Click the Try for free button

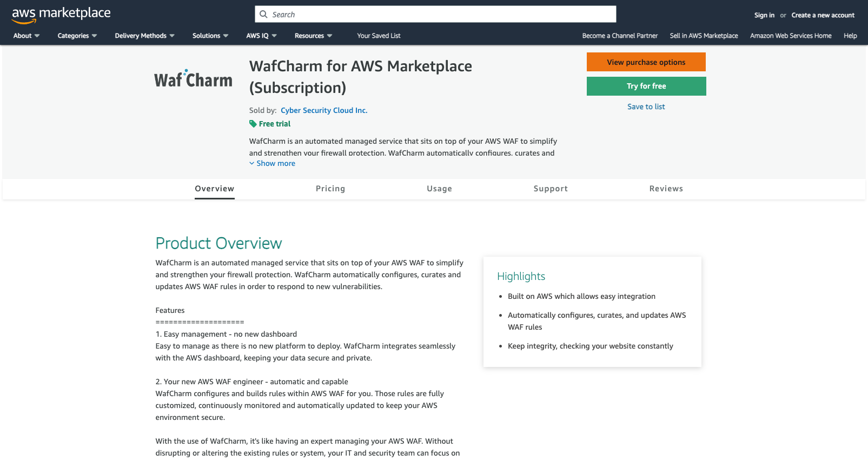646,86
